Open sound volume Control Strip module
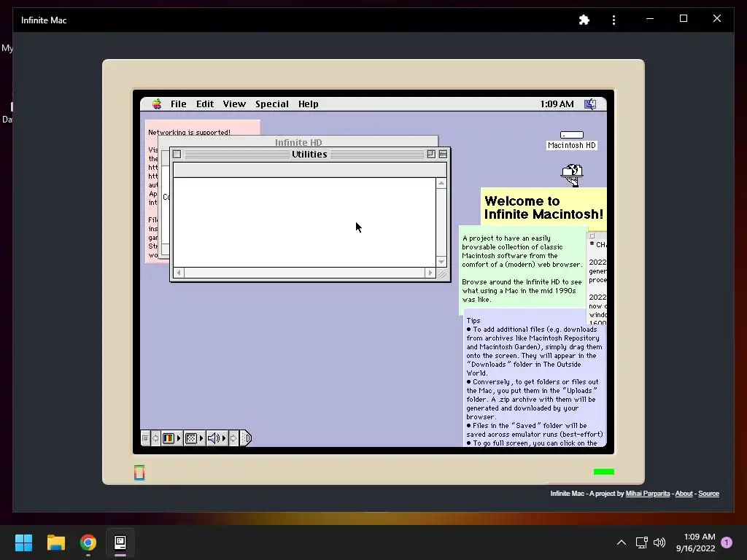Image resolution: width=747 pixels, height=560 pixels. (214, 438)
